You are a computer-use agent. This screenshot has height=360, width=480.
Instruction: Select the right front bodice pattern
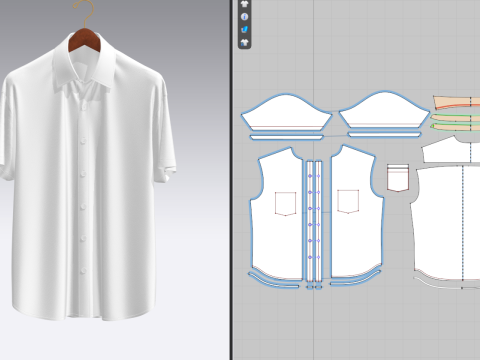[357, 212]
